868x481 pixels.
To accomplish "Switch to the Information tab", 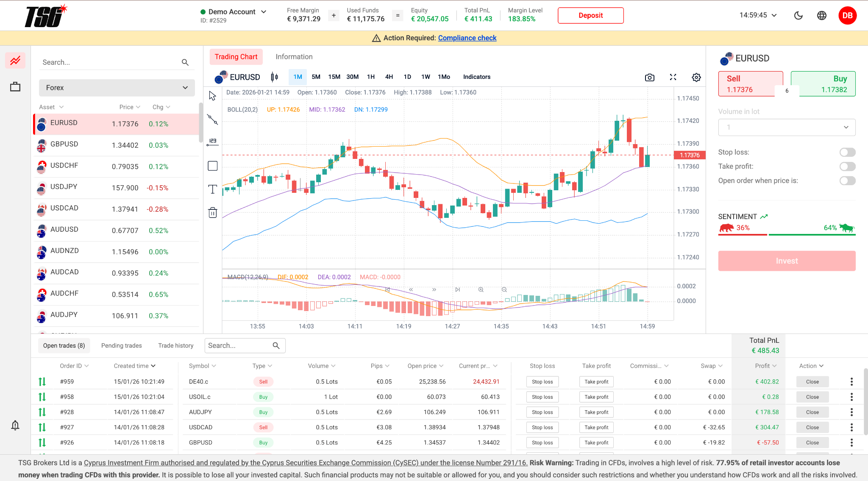I will click(x=294, y=57).
